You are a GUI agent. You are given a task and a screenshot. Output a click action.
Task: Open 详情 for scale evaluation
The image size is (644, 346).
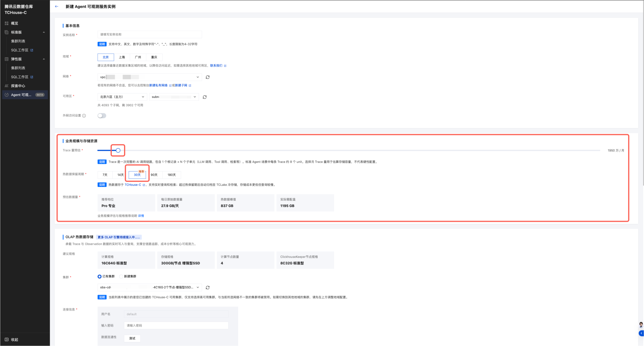coord(141,216)
